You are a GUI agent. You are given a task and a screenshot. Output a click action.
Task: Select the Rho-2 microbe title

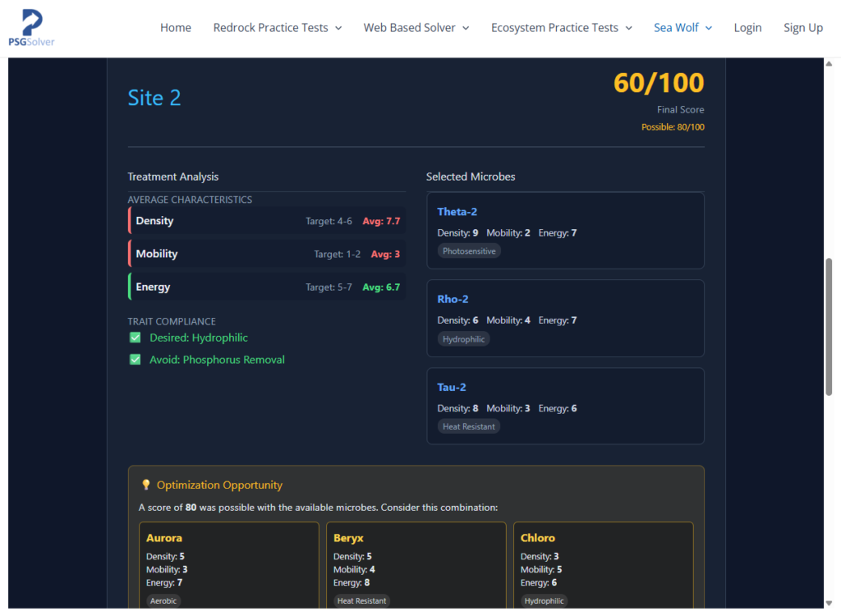tap(453, 299)
